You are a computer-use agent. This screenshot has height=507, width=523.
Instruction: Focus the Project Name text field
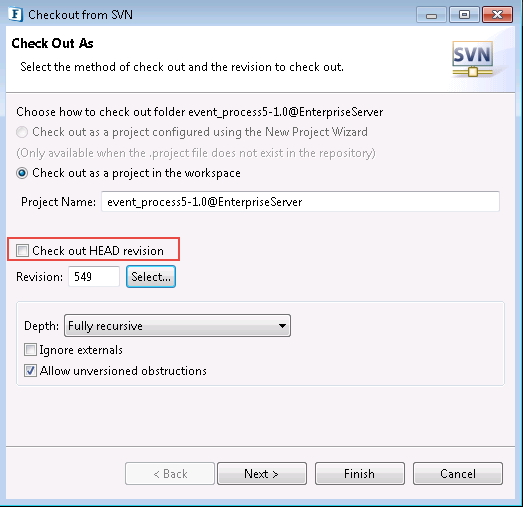click(300, 202)
